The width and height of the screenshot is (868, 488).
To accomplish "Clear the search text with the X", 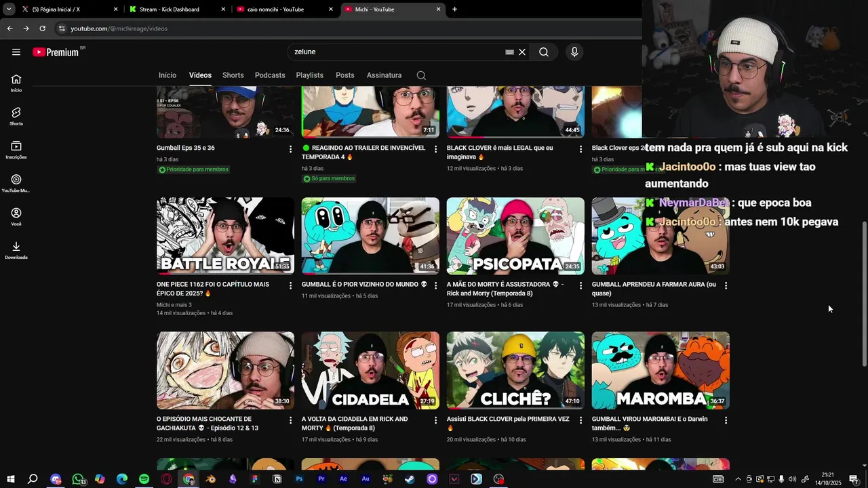I will point(522,52).
